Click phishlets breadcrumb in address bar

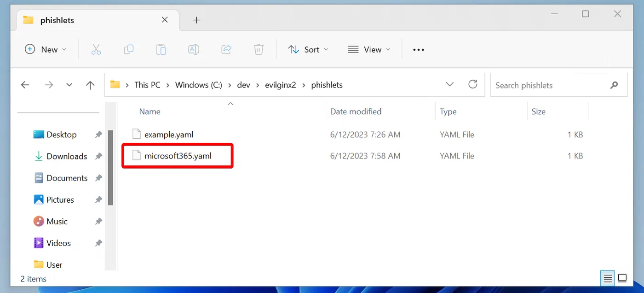click(327, 85)
